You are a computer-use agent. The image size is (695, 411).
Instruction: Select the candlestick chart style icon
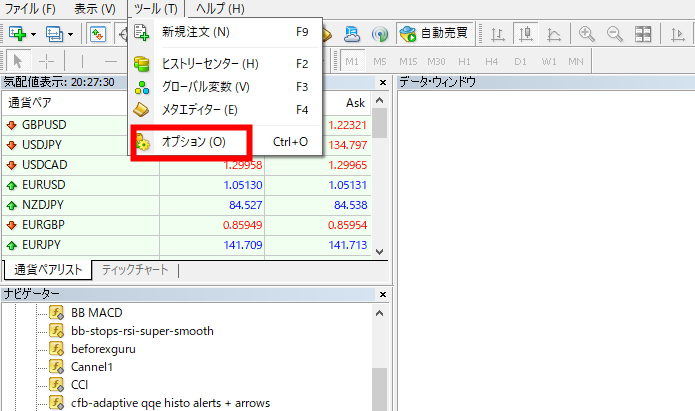526,34
